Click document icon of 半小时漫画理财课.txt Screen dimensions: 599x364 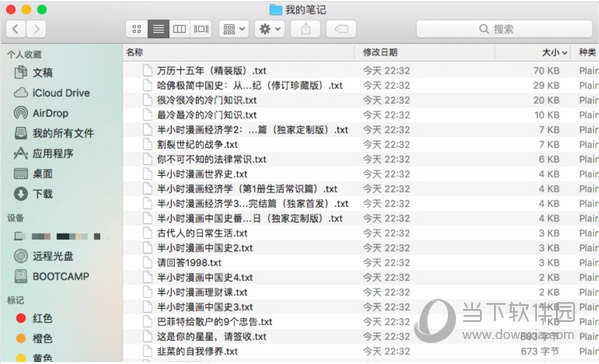[x=147, y=293]
